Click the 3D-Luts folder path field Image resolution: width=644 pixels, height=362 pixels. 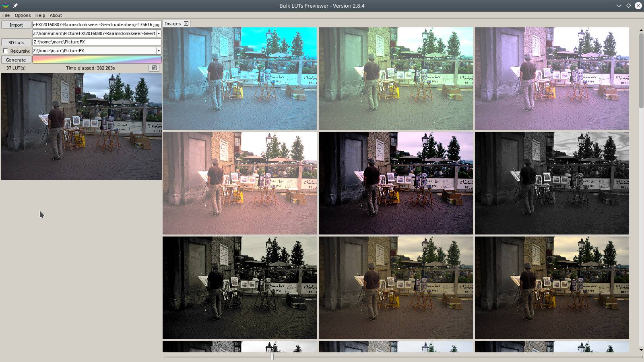(x=97, y=42)
